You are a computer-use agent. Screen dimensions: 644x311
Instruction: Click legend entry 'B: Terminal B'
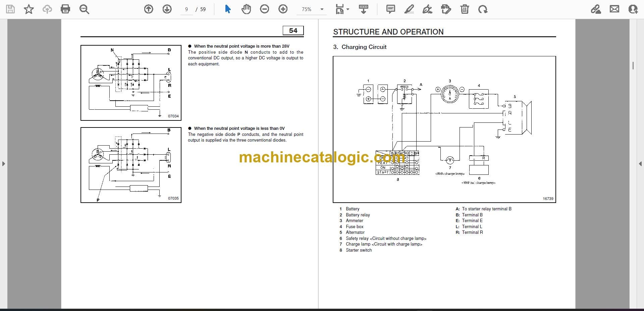[469, 215]
